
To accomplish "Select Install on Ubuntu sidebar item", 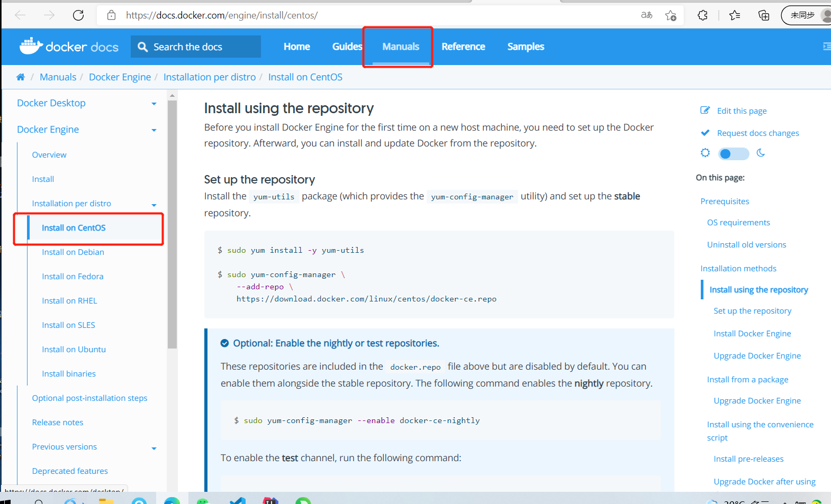I will point(74,350).
